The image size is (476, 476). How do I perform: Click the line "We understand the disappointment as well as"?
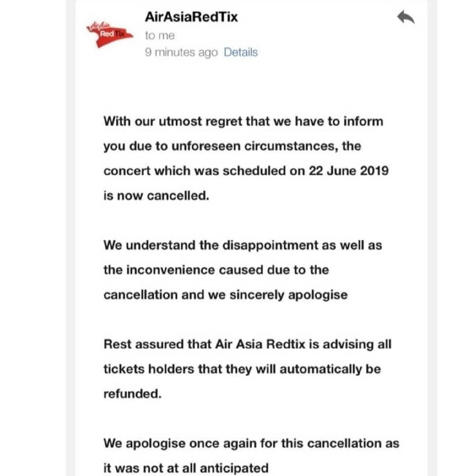tap(242, 245)
